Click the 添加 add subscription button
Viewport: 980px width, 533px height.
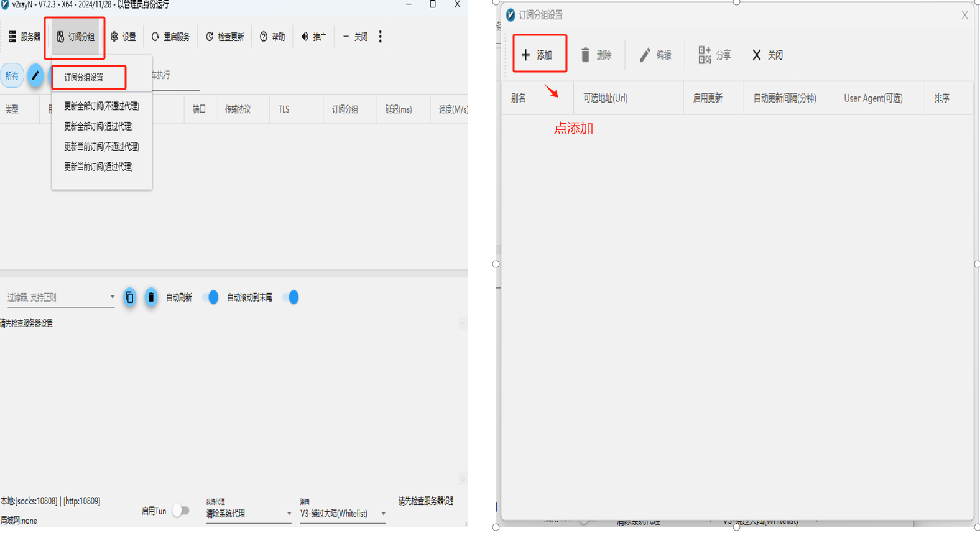(539, 55)
